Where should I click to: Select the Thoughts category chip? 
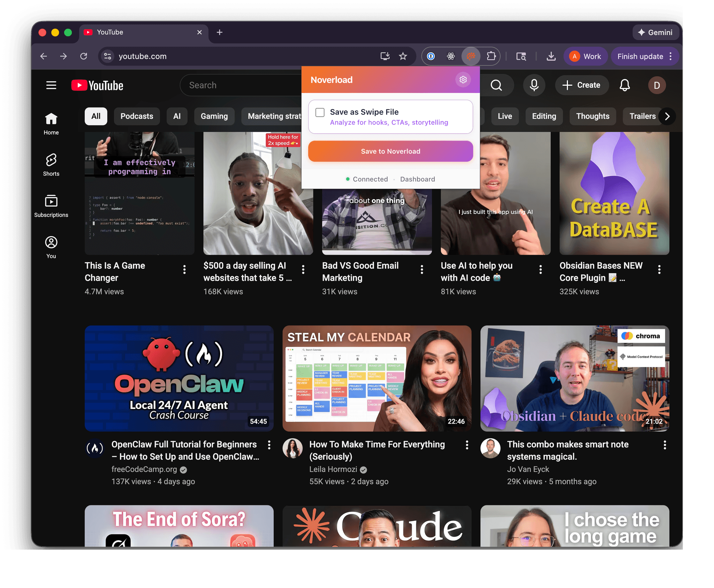593,116
